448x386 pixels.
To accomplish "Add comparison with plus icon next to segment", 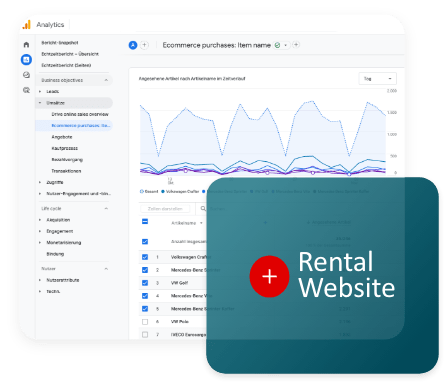I will click(x=144, y=45).
